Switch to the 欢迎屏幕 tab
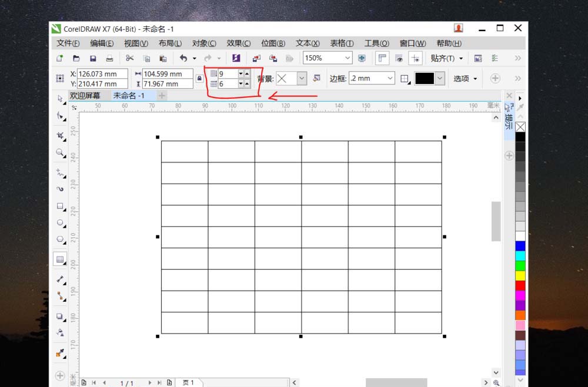The width and height of the screenshot is (588, 387). [x=86, y=95]
